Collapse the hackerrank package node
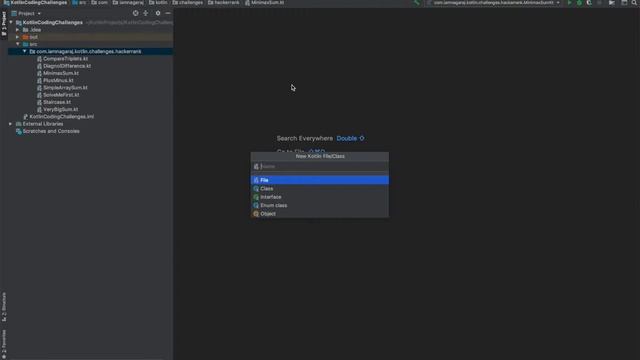This screenshot has width=640, height=360. coord(24,51)
